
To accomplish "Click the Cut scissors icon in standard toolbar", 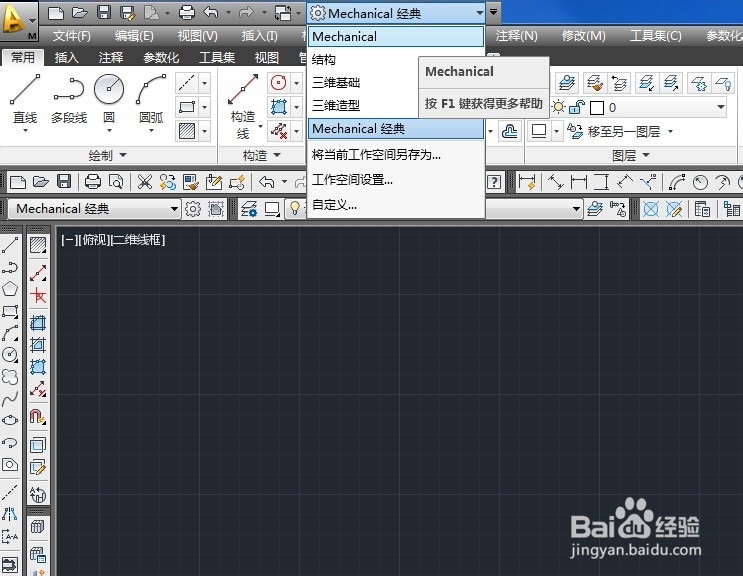I will tap(145, 182).
